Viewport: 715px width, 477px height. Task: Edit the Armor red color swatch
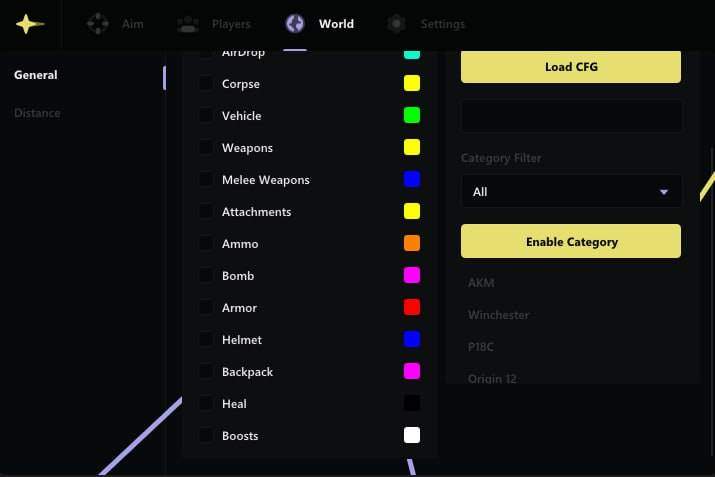tap(412, 307)
